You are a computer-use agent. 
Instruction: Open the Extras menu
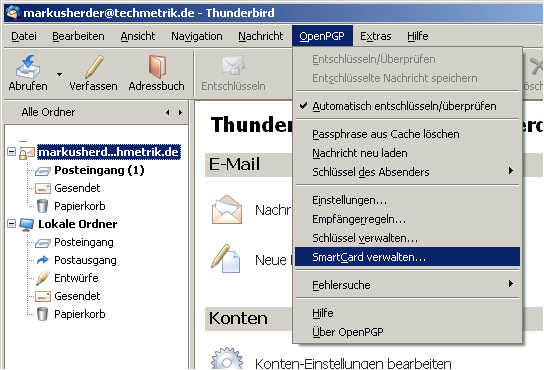(375, 36)
